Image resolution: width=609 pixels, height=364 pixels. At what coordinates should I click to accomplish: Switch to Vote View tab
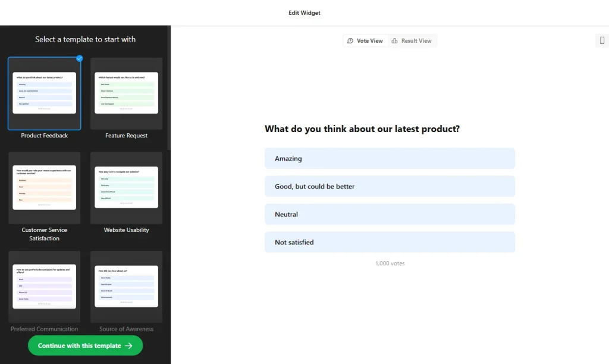[x=365, y=41]
